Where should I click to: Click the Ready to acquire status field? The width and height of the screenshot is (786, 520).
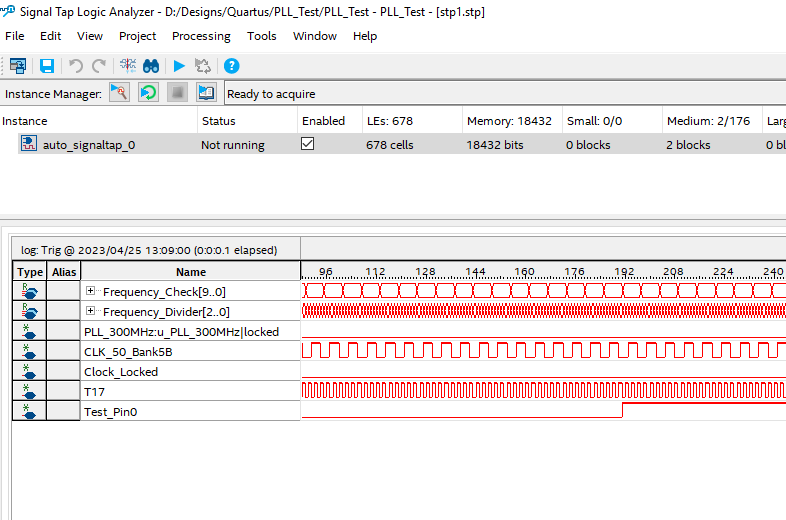[x=505, y=94]
